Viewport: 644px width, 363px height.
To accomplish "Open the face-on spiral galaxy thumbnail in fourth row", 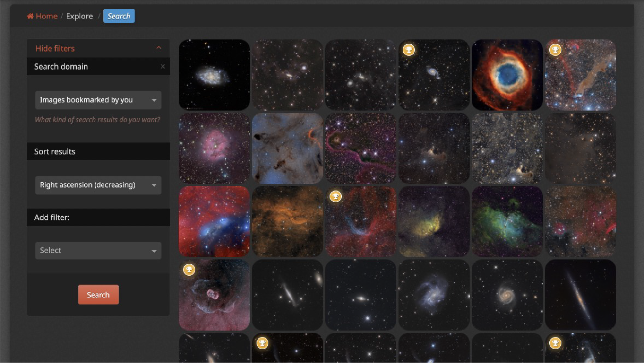I will (x=507, y=295).
